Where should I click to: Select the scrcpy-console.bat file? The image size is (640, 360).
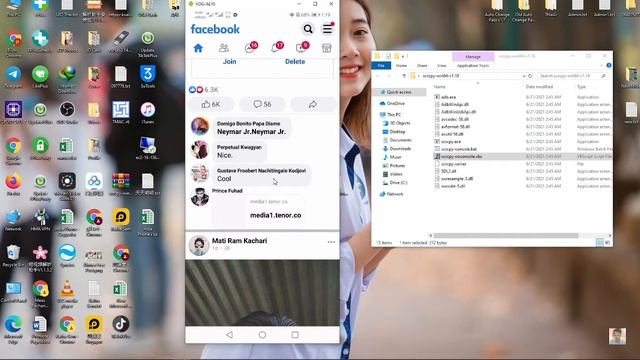click(458, 149)
